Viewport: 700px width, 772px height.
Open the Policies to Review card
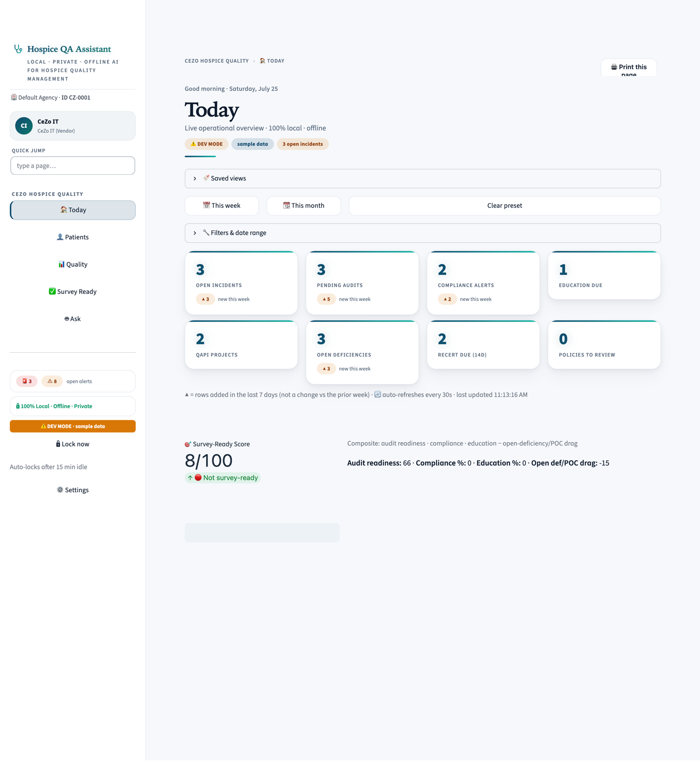point(604,344)
